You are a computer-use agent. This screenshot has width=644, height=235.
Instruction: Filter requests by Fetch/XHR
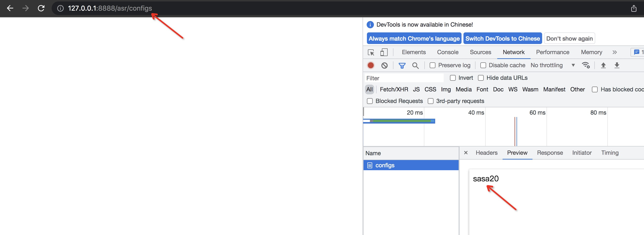(394, 89)
